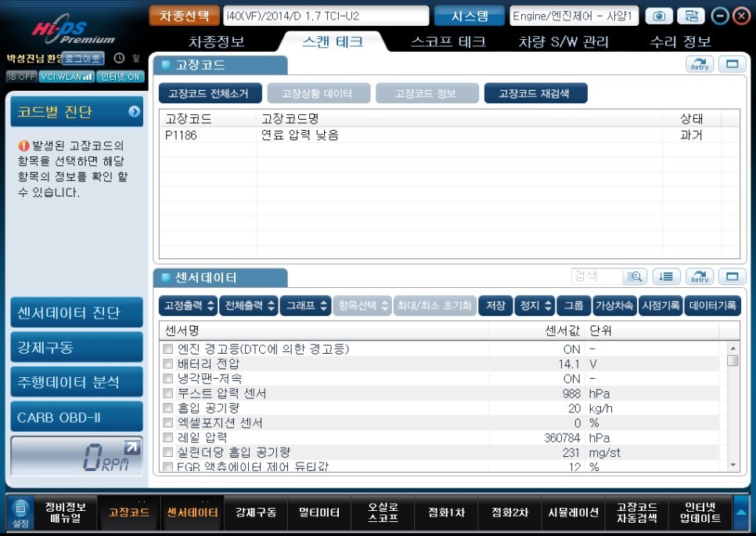Open the 그래프 dropdown
Image resolution: width=756 pixels, height=536 pixels.
[x=306, y=306]
